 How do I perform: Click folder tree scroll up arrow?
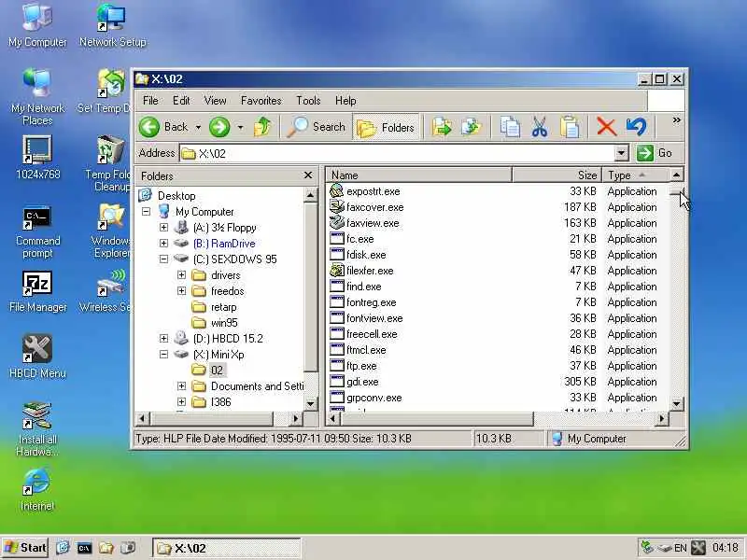(310, 195)
